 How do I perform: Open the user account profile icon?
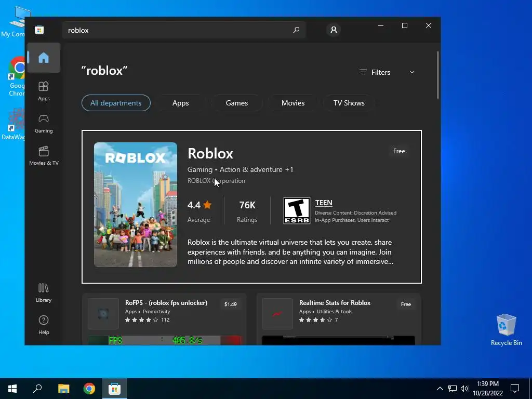tap(334, 30)
